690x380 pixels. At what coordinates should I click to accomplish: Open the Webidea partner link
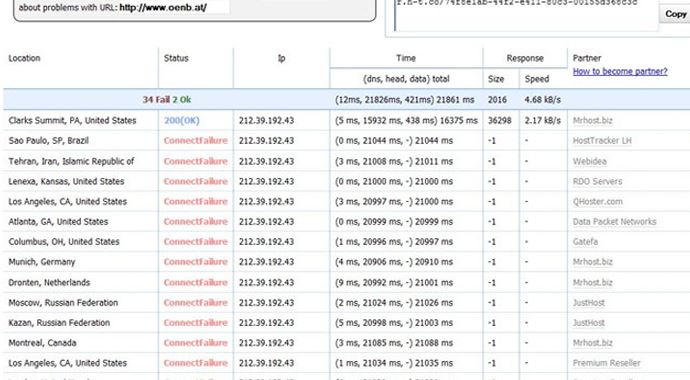point(590,161)
